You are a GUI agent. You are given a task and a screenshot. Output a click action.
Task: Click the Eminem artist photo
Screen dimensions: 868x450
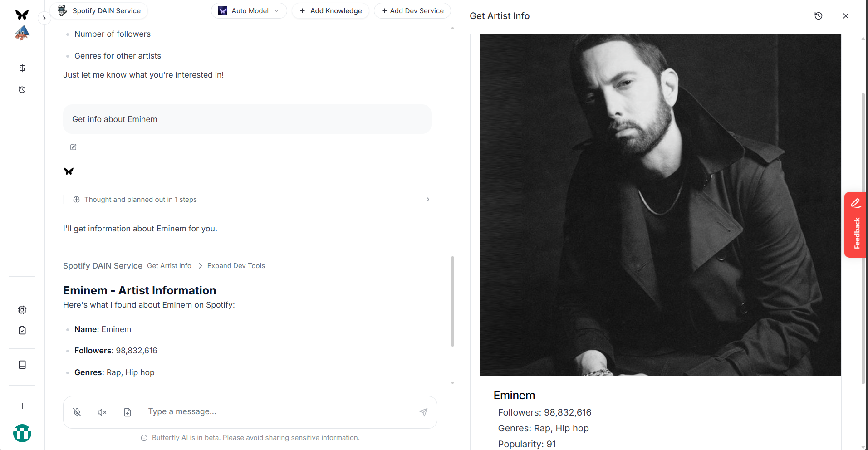click(661, 205)
